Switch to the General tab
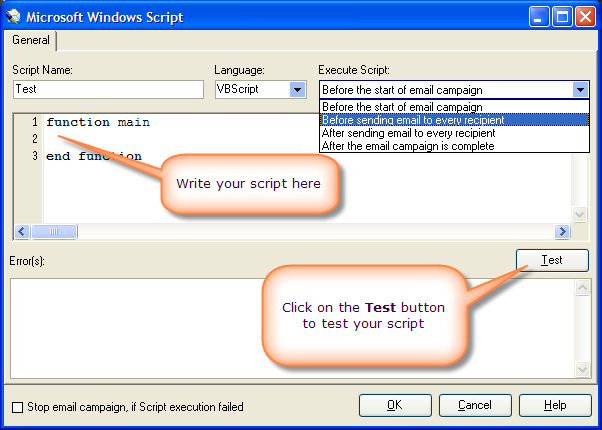 tap(30, 40)
